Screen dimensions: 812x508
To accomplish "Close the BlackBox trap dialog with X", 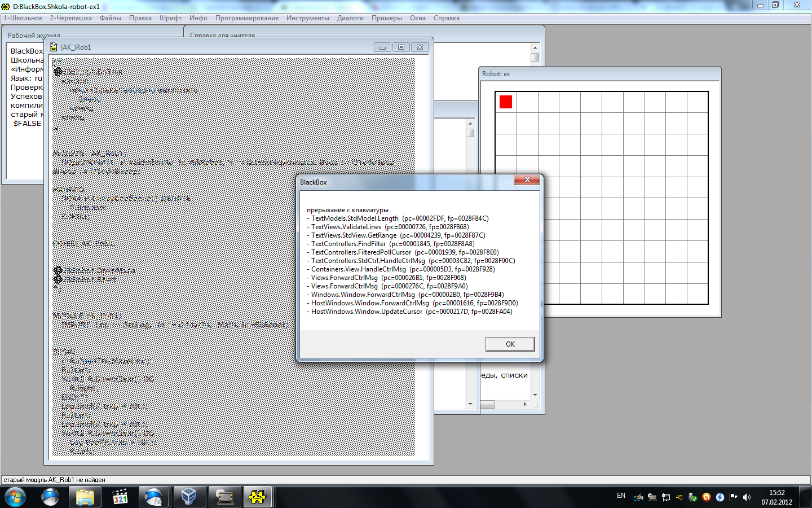I will tap(527, 180).
